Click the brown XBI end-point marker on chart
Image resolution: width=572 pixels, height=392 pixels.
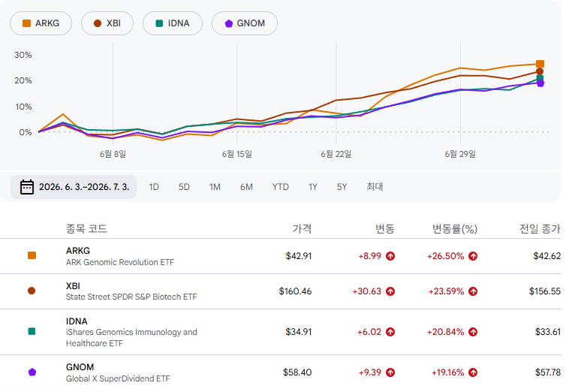click(x=540, y=71)
